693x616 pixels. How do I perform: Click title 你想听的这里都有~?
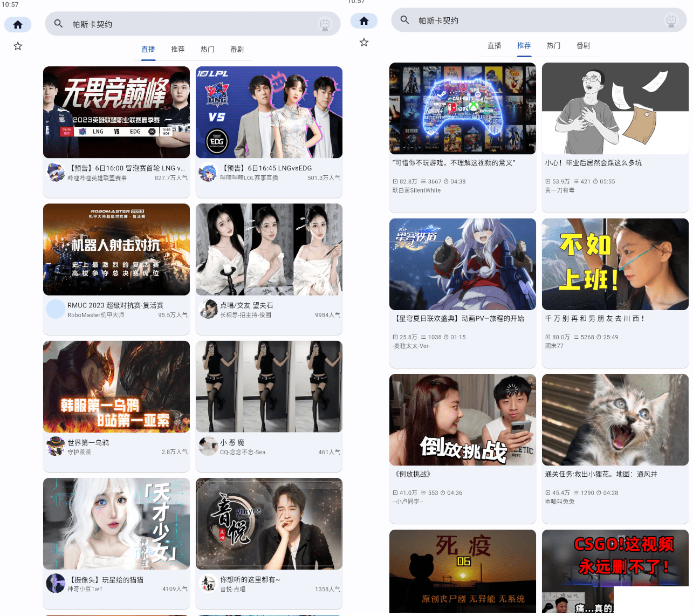250,579
